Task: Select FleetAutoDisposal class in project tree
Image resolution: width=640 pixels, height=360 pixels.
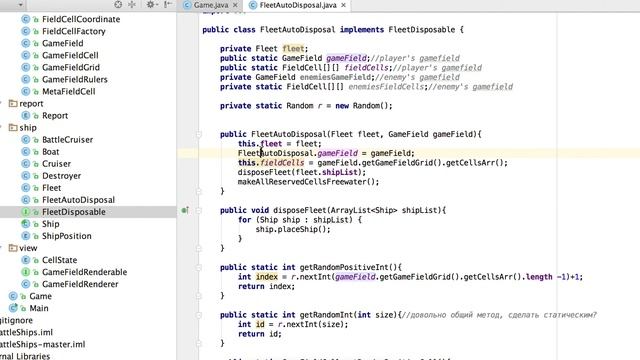Action: click(x=78, y=200)
